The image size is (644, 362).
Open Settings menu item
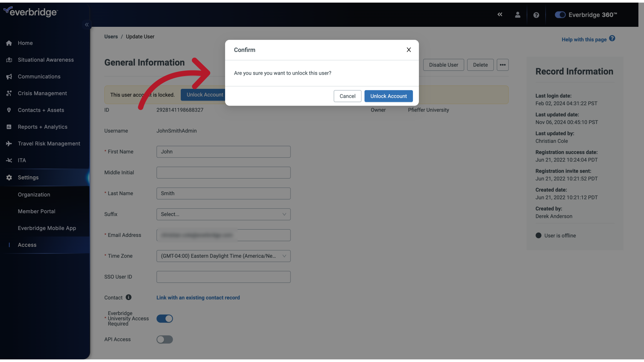point(28,177)
